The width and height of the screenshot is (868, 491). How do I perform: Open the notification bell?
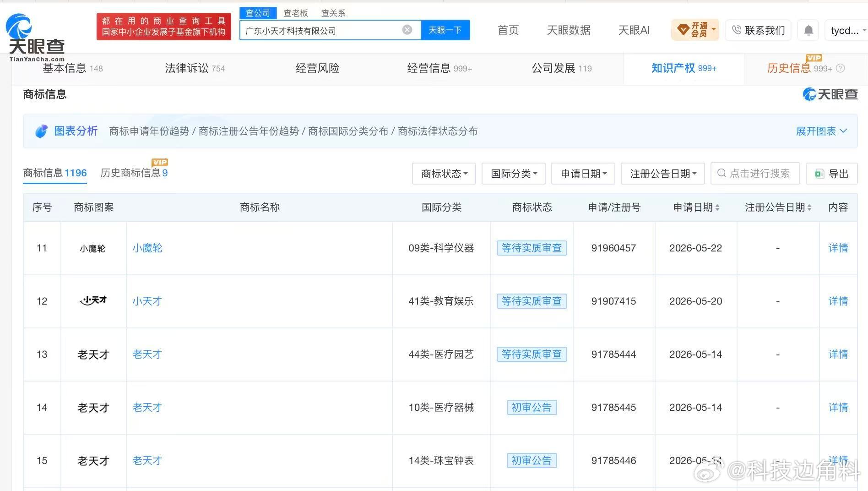(808, 30)
